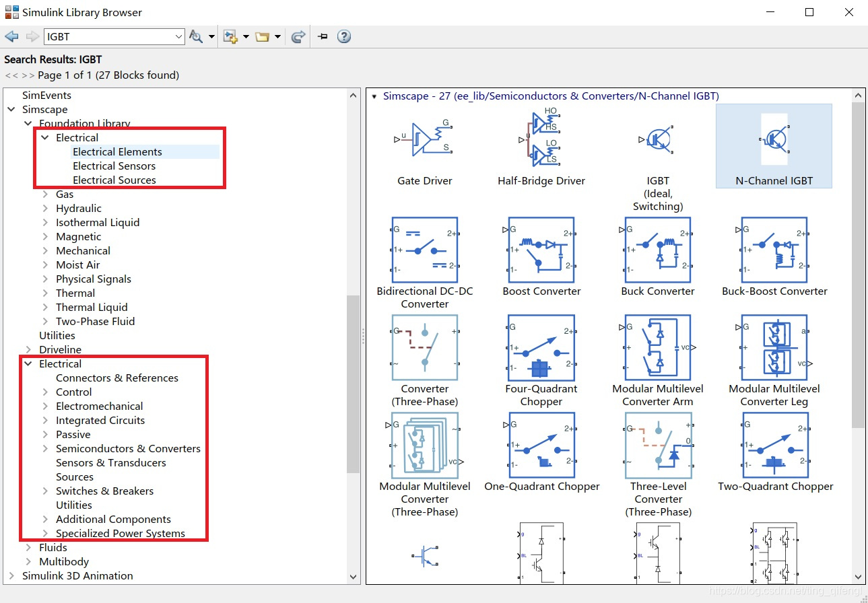Select Specialized Power Systems in the tree

121,533
